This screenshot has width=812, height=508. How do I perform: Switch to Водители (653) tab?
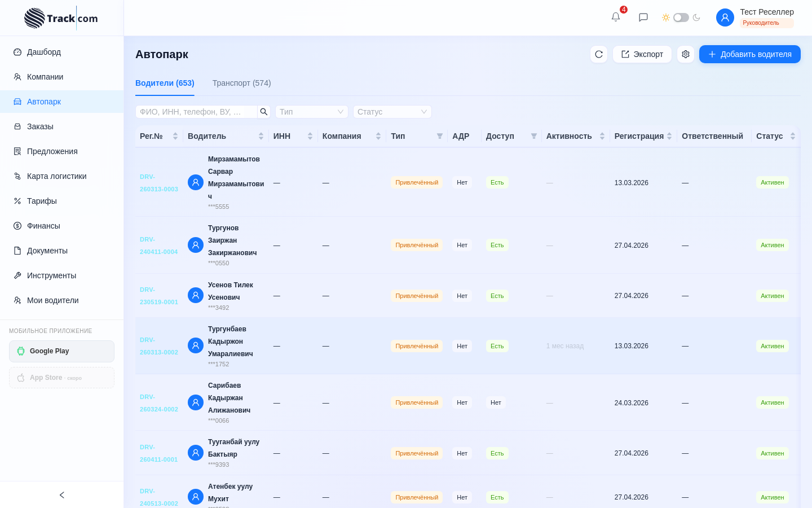165,83
